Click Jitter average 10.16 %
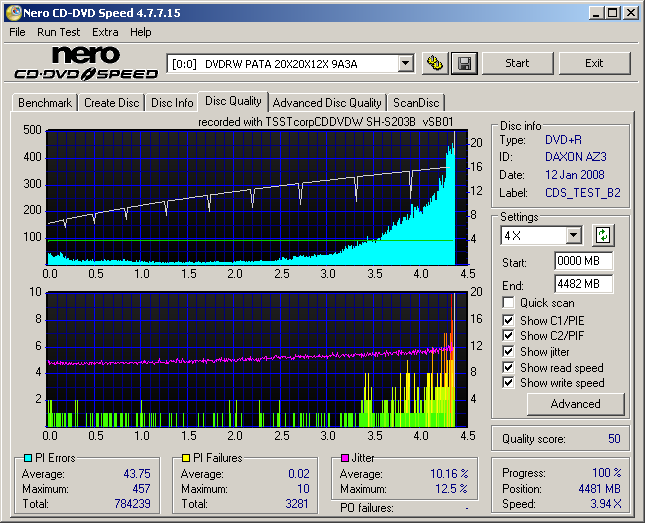The image size is (645, 523). (450, 474)
